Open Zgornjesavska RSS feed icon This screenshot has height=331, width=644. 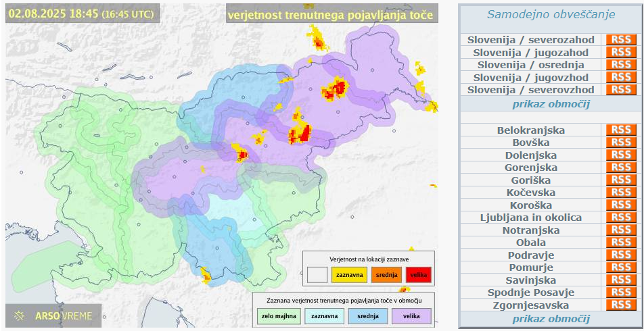(x=620, y=305)
